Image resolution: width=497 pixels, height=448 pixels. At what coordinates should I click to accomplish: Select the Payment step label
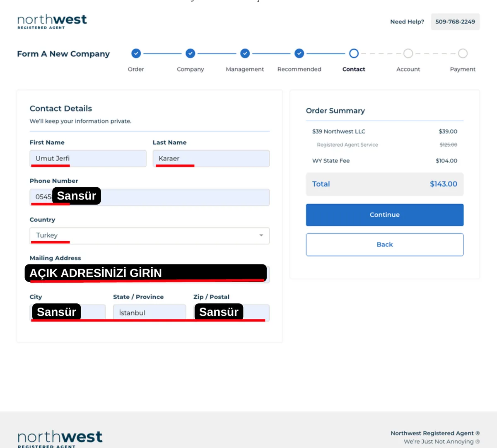[463, 69]
